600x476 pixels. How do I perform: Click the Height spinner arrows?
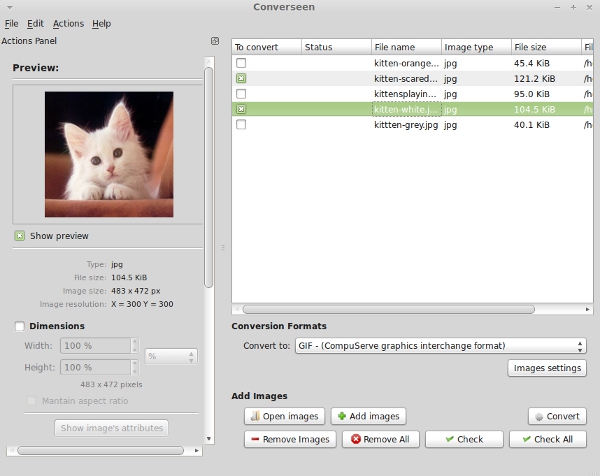135,367
